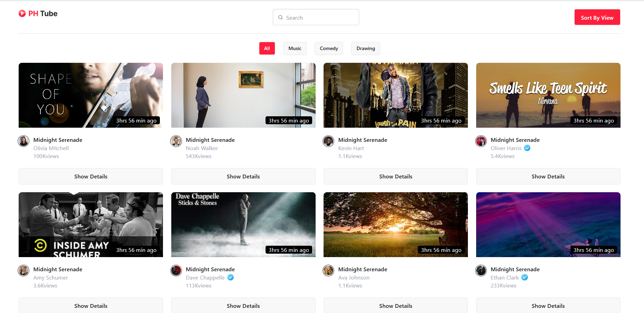The width and height of the screenshot is (644, 313).
Task: Open Amy Schumer's avatar
Action: pos(23,271)
